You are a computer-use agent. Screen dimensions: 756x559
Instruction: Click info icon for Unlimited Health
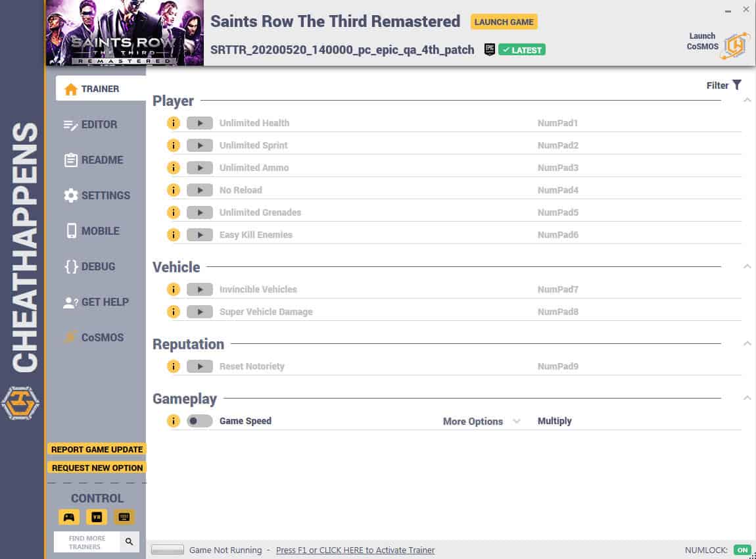[173, 123]
